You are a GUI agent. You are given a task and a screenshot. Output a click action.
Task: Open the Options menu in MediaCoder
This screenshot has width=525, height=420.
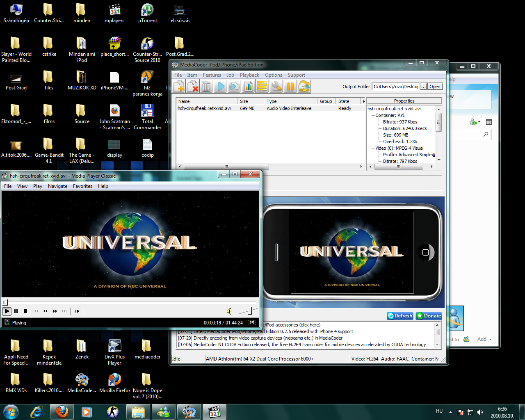pyautogui.click(x=274, y=75)
